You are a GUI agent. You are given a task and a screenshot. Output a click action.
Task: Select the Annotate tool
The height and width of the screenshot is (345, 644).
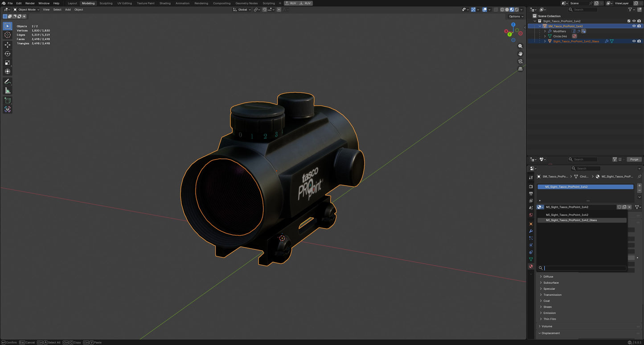[x=8, y=82]
